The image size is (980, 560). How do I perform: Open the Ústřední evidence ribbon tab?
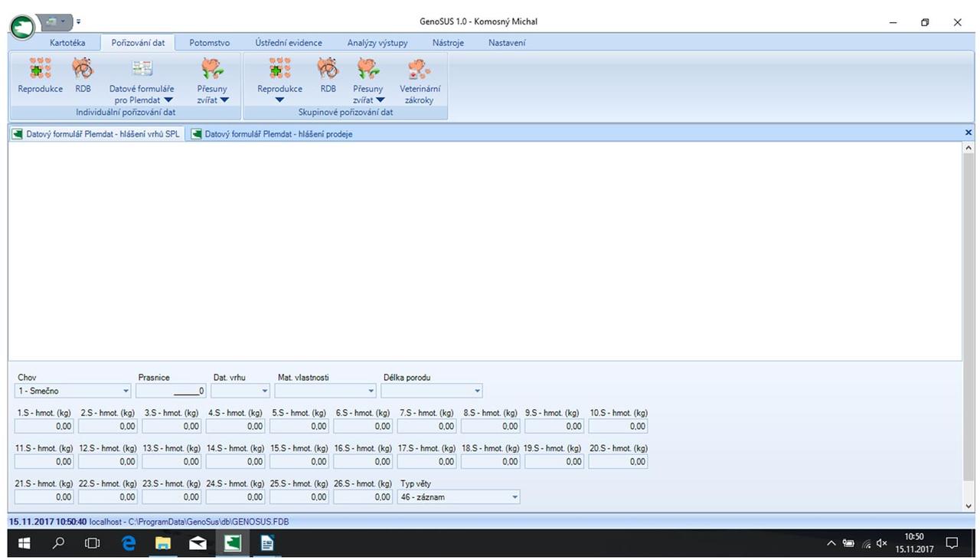click(289, 43)
